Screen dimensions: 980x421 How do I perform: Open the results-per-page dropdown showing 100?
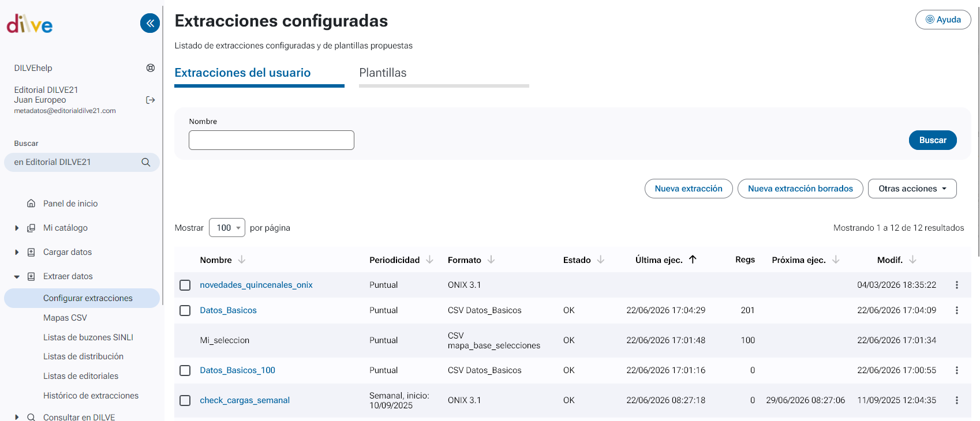click(227, 228)
